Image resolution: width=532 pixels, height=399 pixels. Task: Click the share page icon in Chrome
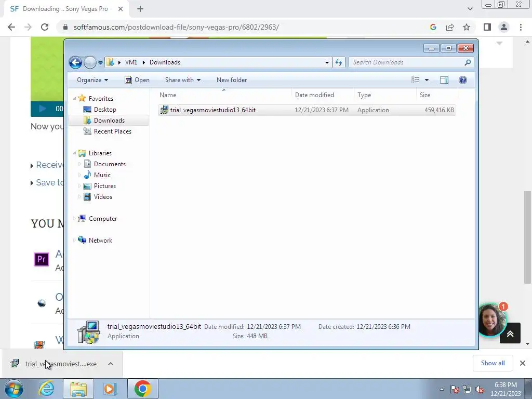click(x=450, y=27)
